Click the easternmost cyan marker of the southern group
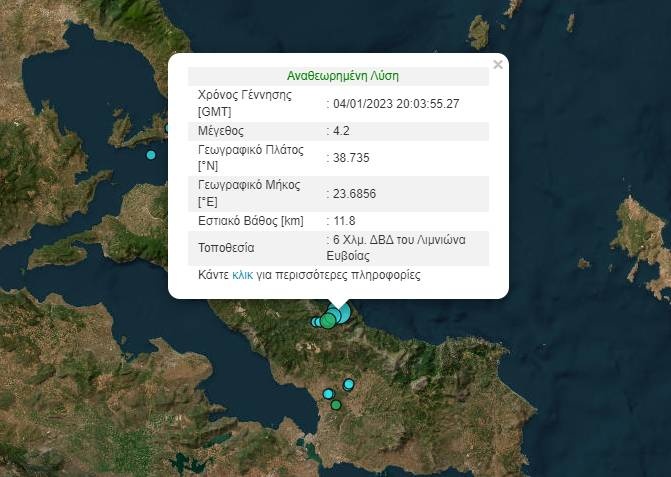The height and width of the screenshot is (477, 671). click(349, 384)
